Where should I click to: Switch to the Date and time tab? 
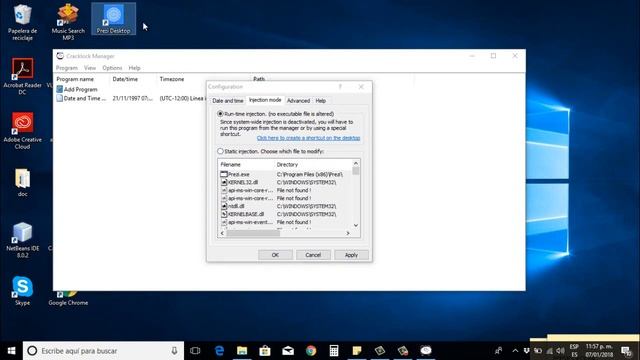click(x=228, y=100)
